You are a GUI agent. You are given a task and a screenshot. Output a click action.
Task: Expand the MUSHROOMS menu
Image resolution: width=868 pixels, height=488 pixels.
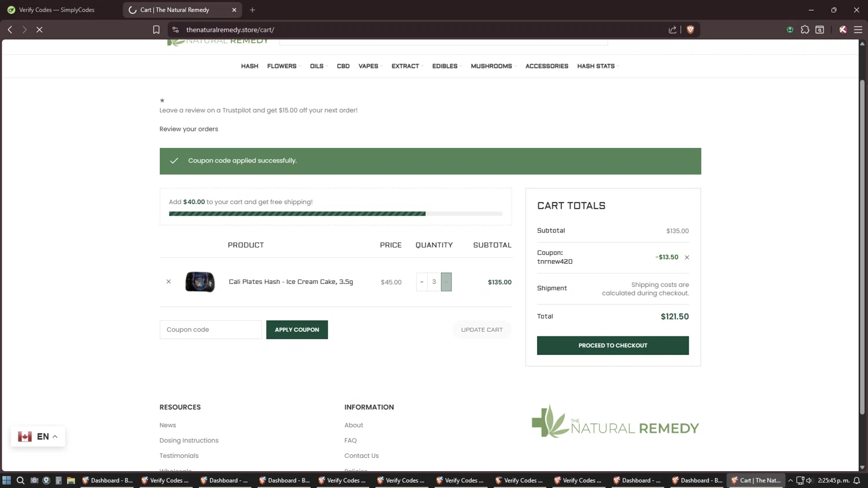493,66
